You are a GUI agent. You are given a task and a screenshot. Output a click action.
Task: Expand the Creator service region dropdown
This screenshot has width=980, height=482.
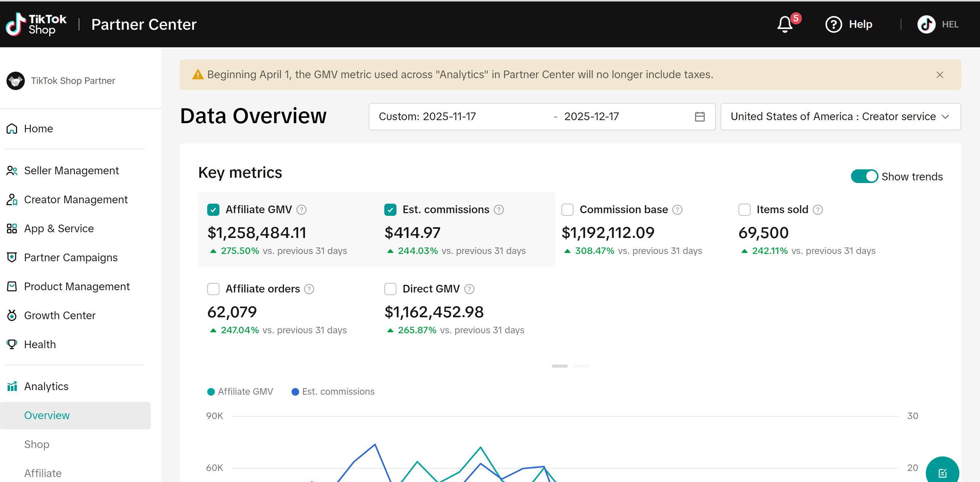pos(840,117)
